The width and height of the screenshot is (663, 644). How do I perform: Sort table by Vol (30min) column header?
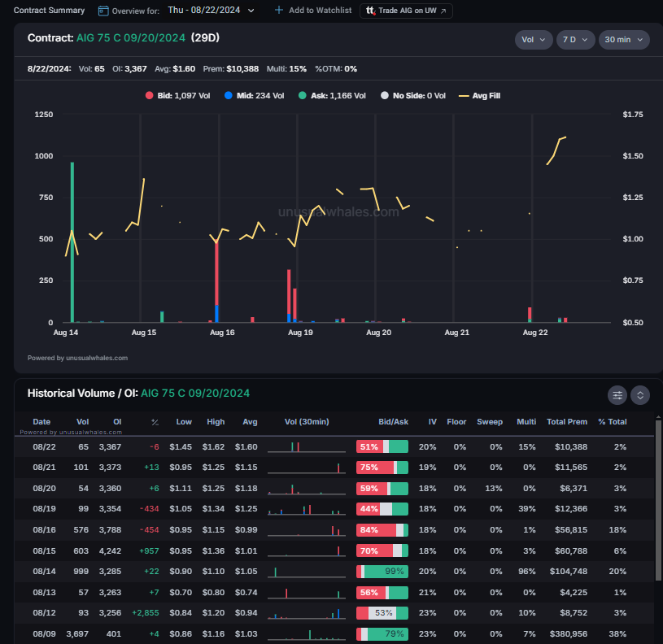click(x=307, y=422)
